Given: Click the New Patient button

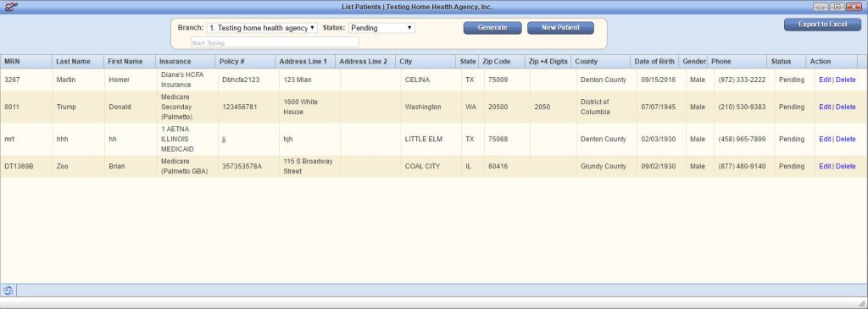Looking at the screenshot, I should click(x=560, y=28).
